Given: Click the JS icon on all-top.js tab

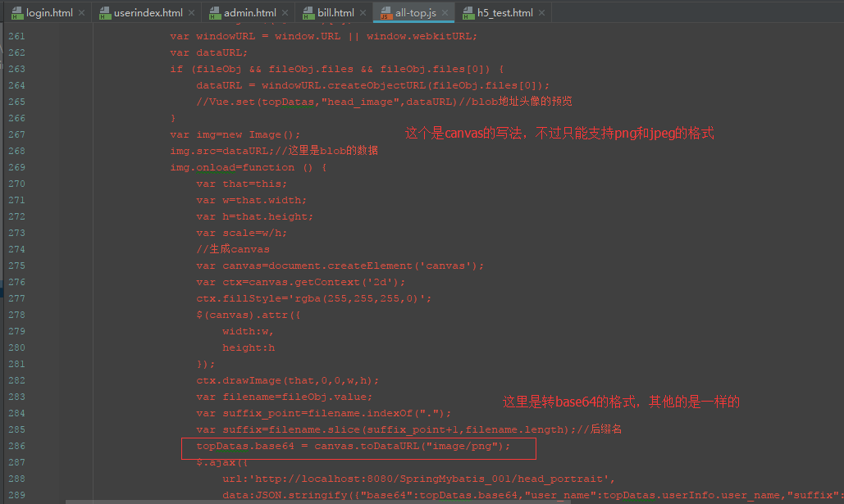Looking at the screenshot, I should (x=385, y=13).
